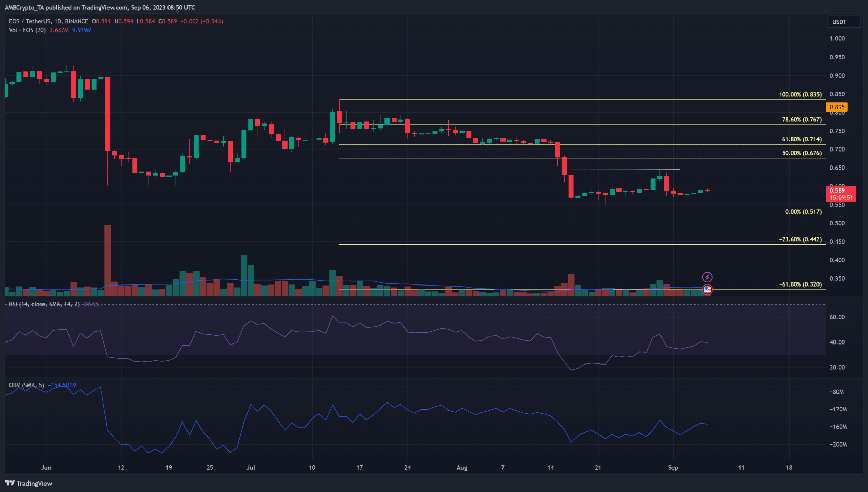Click the RSI value 39.65
868x492 pixels.
[x=91, y=304]
